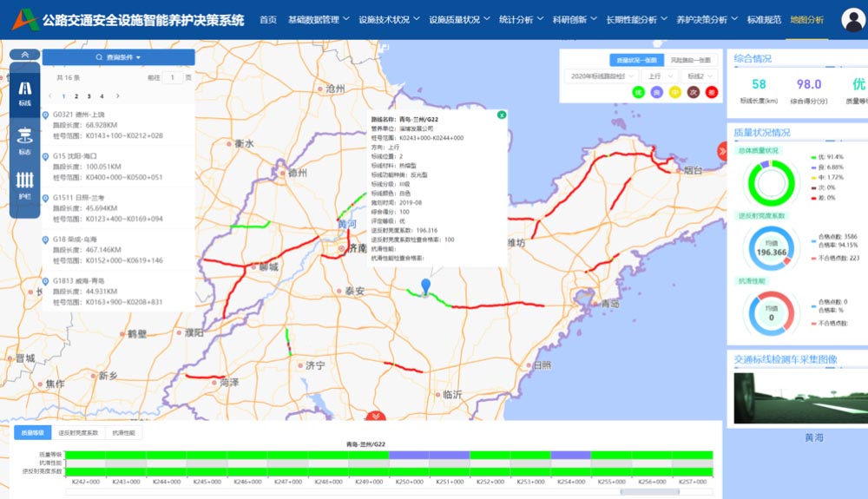Click the blue location pin on map
This screenshot has height=499, width=868.
424,287
